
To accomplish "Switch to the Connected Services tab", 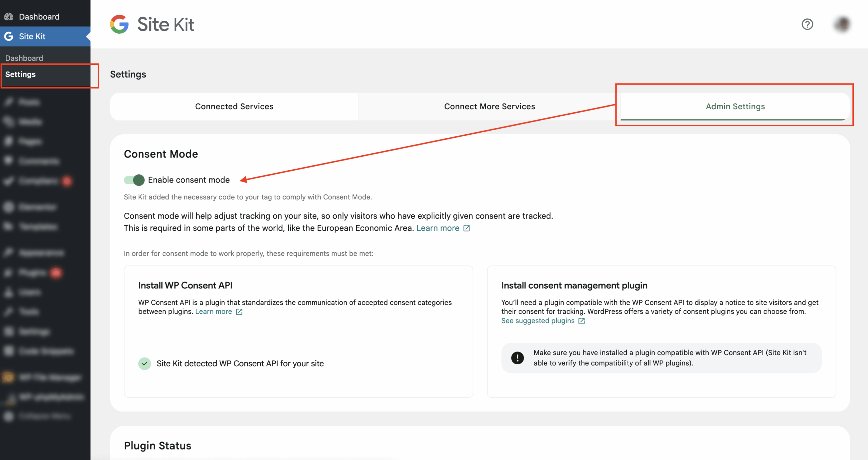I will (x=234, y=107).
